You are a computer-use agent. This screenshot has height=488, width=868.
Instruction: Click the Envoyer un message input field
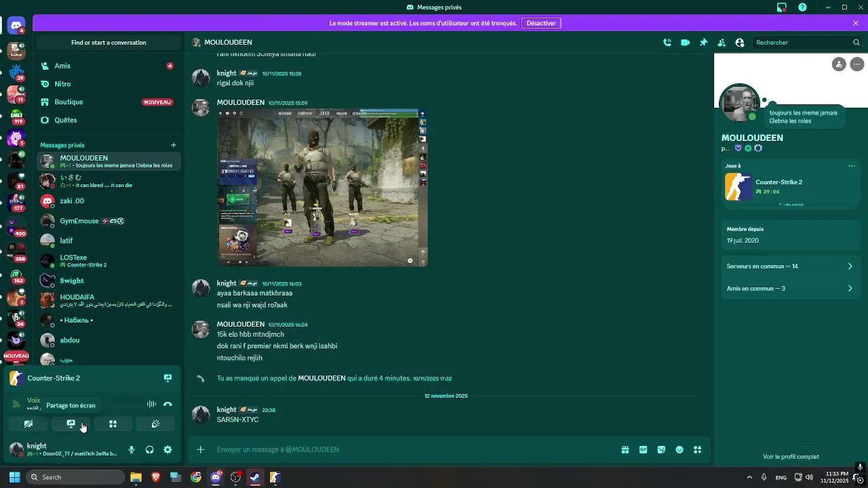pos(414,449)
